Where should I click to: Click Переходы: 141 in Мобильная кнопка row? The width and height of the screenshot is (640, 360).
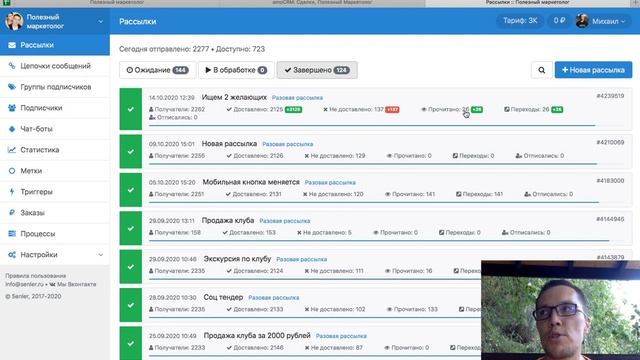pos(479,194)
